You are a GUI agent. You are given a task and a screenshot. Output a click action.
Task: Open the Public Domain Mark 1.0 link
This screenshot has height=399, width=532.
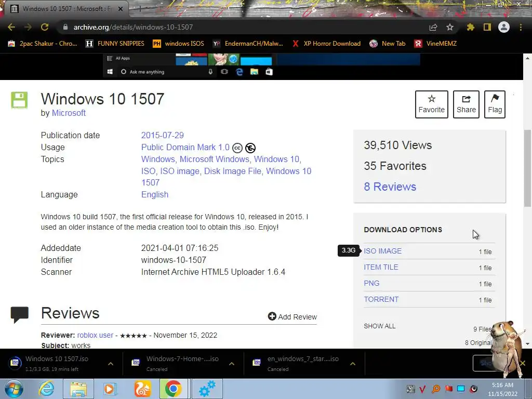coord(185,147)
